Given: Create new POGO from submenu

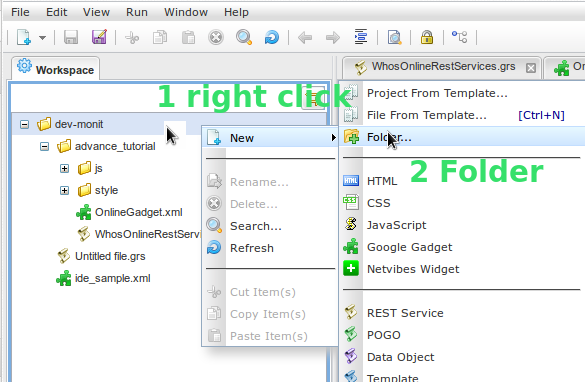Looking at the screenshot, I should coord(463,335).
